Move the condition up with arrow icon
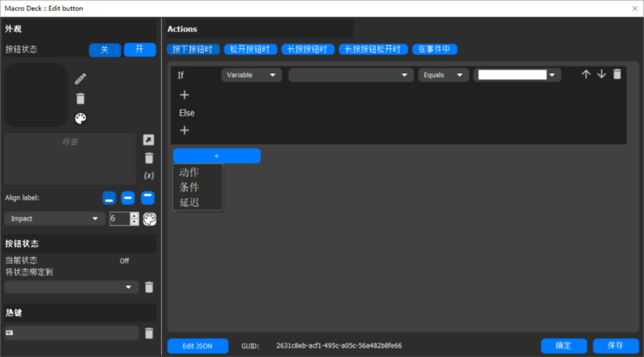644x357 pixels. coord(586,74)
